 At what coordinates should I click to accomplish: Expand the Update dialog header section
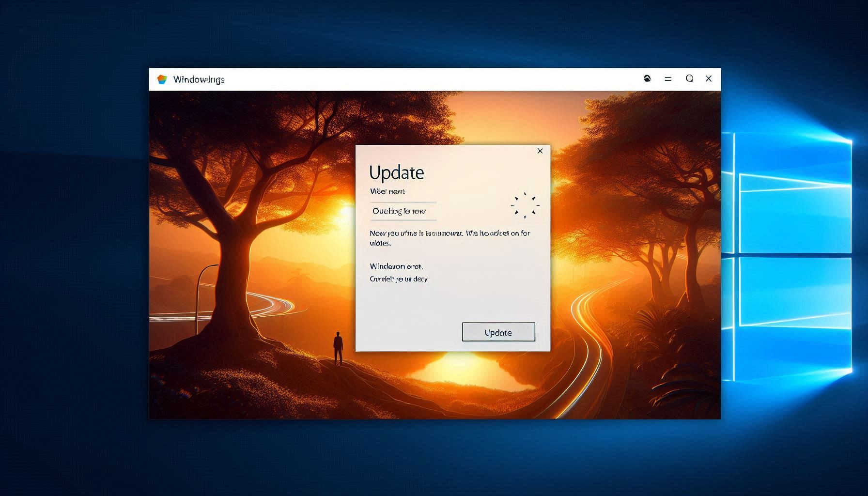coord(397,172)
